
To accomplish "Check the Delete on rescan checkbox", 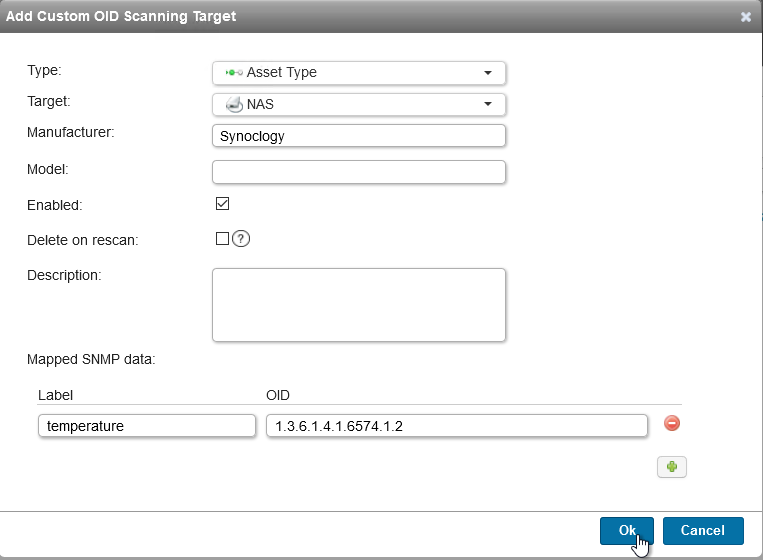I will tap(223, 239).
